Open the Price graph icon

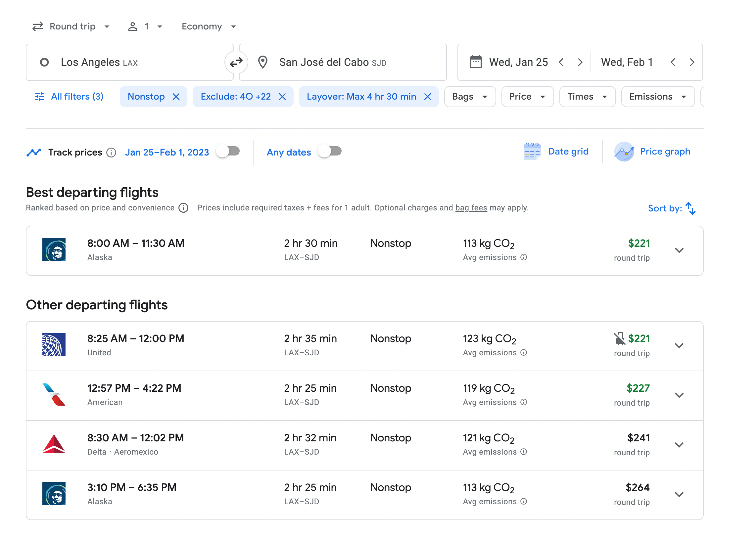624,152
